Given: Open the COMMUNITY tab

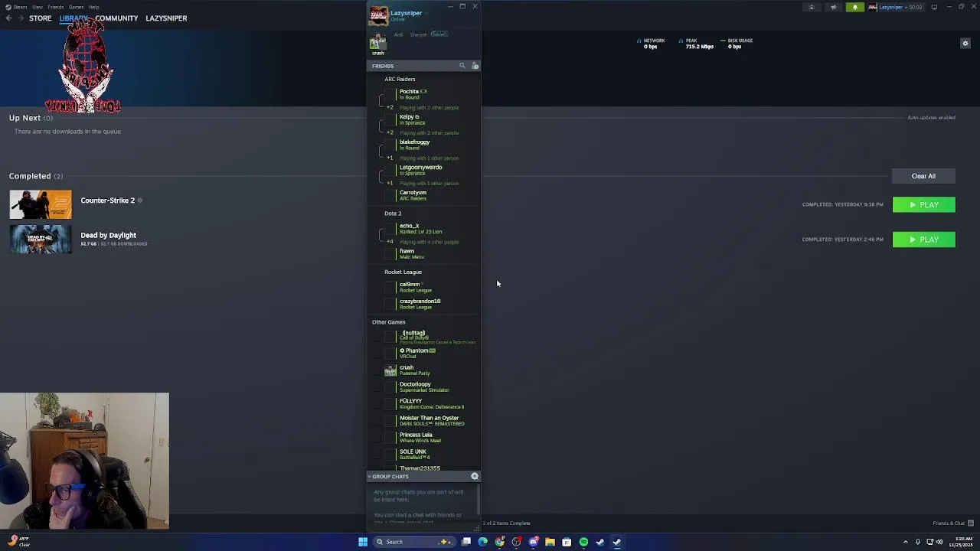Looking at the screenshot, I should coord(116,18).
